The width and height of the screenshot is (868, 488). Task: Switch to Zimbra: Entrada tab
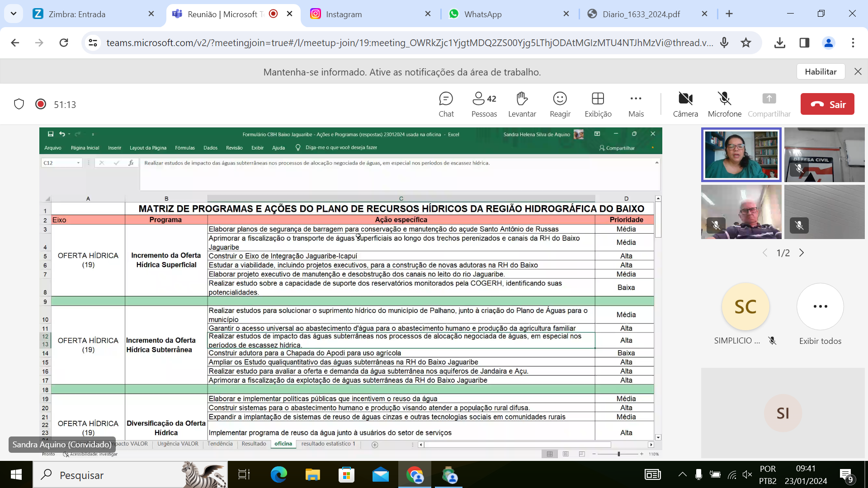[94, 14]
